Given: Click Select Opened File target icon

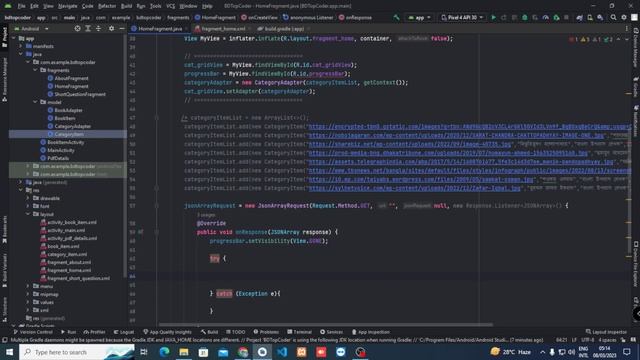Looking at the screenshot, I should [x=78, y=29].
